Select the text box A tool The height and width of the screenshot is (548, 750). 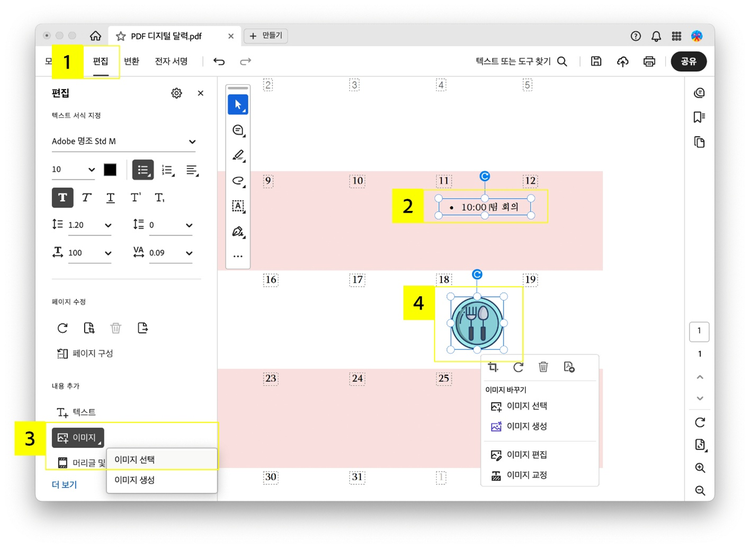238,206
